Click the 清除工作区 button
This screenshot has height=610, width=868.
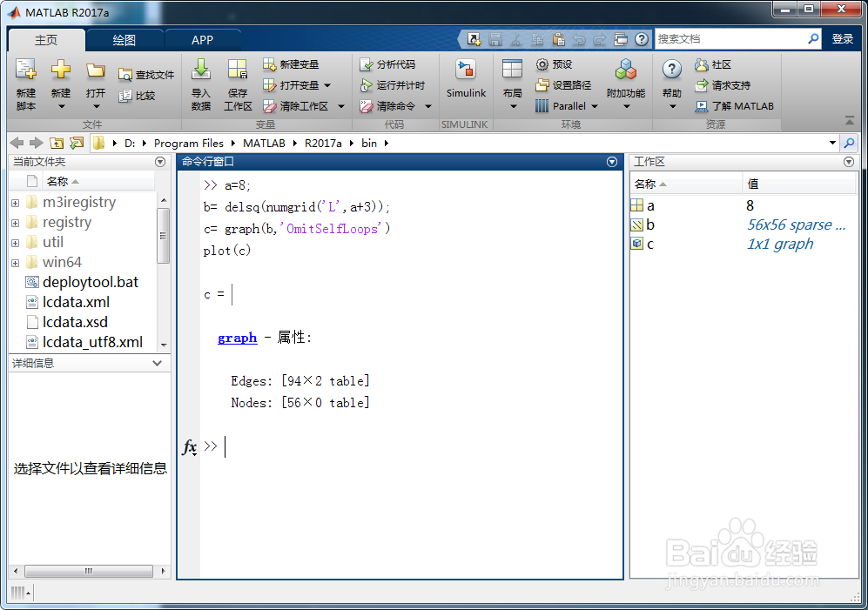[296, 106]
